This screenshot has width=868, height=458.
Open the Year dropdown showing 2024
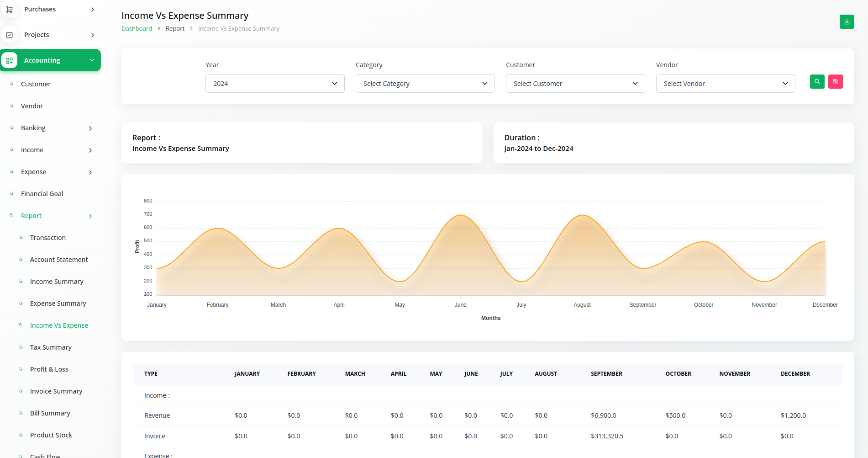point(274,84)
